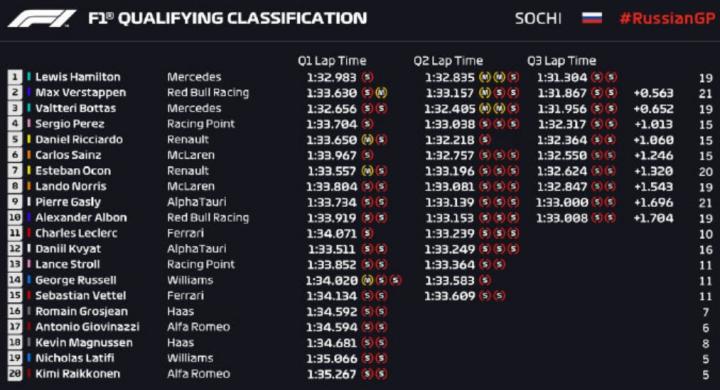
Task: Open the #RussianGP hashtag link
Action: coord(667,19)
